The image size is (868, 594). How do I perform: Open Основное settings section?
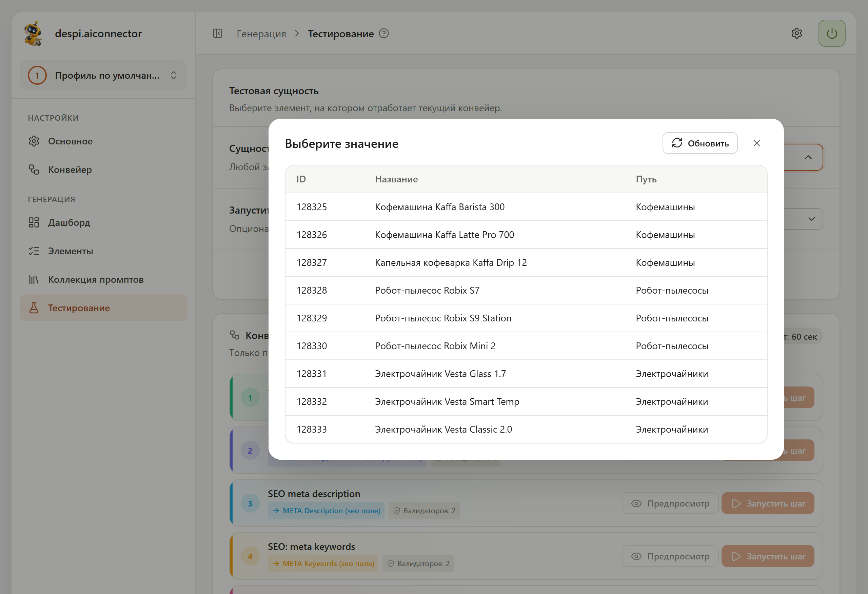pos(103,141)
